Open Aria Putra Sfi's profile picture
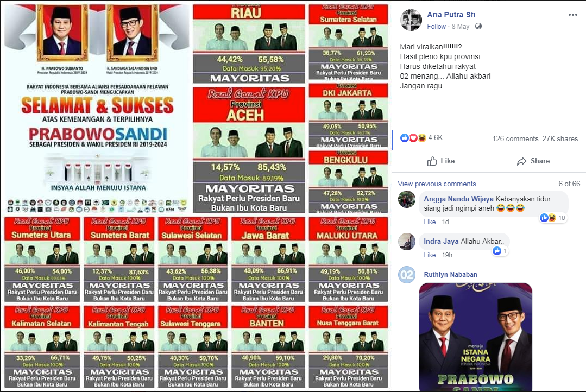Image resolution: width=586 pixels, height=392 pixels. pyautogui.click(x=411, y=20)
